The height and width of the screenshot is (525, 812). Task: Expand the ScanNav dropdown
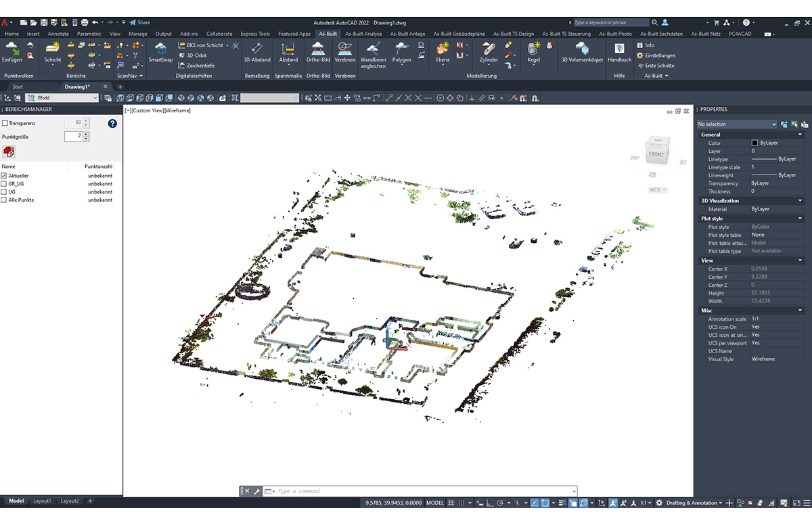pos(141,75)
